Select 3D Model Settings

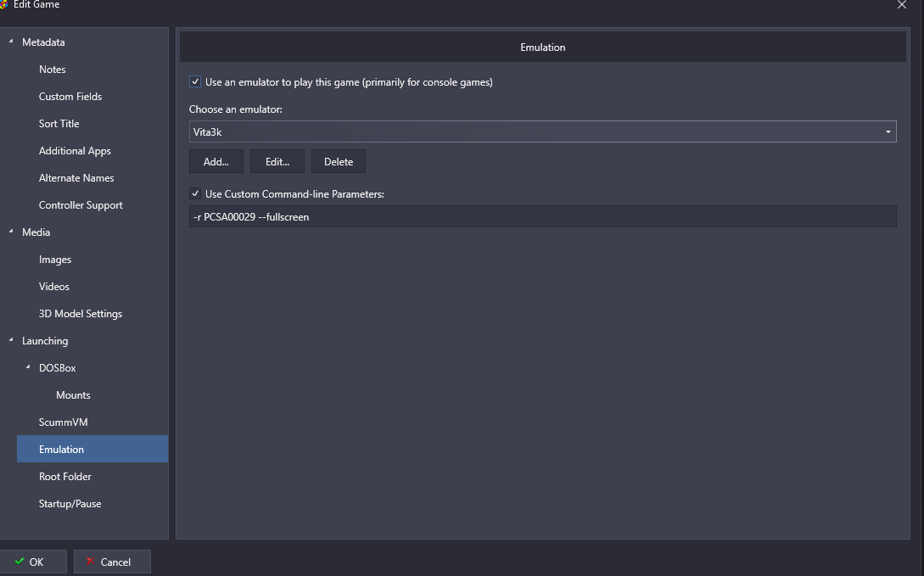tap(81, 313)
